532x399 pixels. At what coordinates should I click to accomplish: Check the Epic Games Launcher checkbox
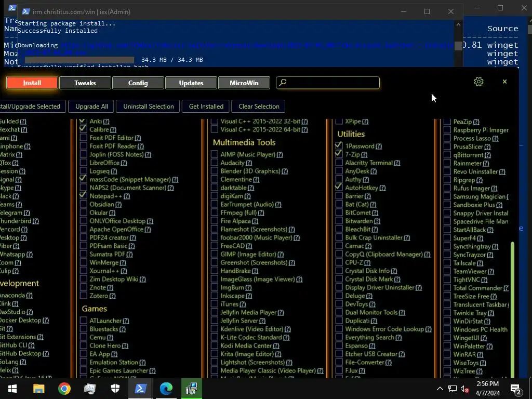(83, 370)
